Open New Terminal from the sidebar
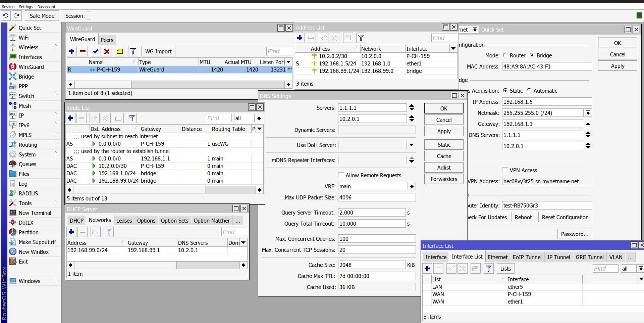The image size is (644, 323). tap(35, 213)
